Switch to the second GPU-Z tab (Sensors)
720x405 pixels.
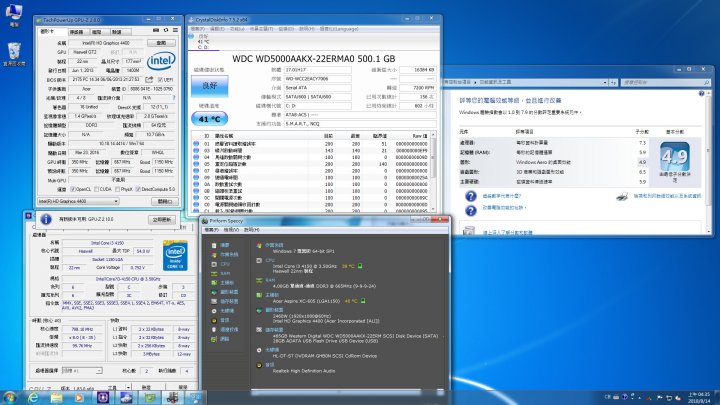click(x=77, y=32)
